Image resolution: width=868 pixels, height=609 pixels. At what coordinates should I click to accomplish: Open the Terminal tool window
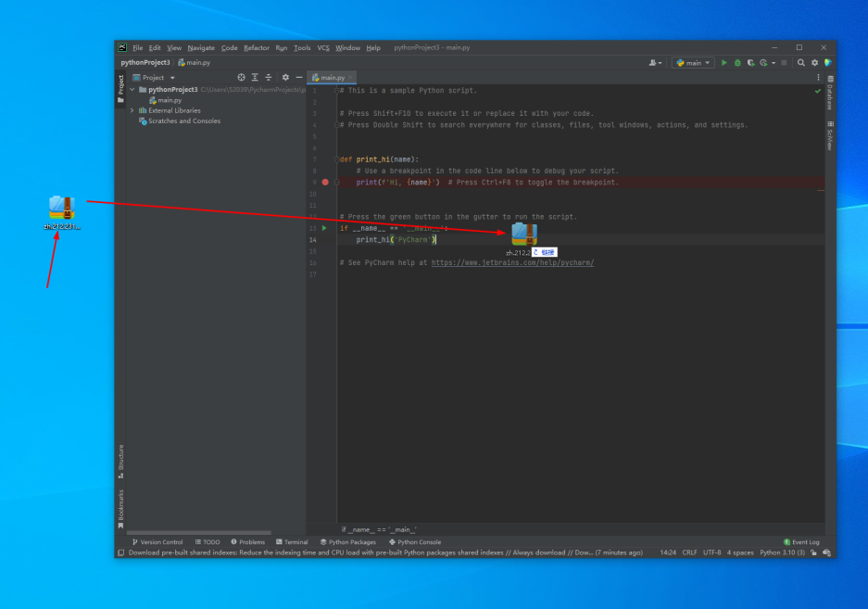(x=292, y=542)
